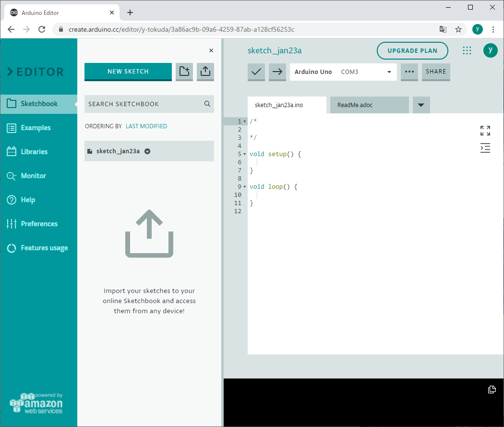Collapse the loop function fold arrow
504x427 pixels.
click(x=245, y=187)
